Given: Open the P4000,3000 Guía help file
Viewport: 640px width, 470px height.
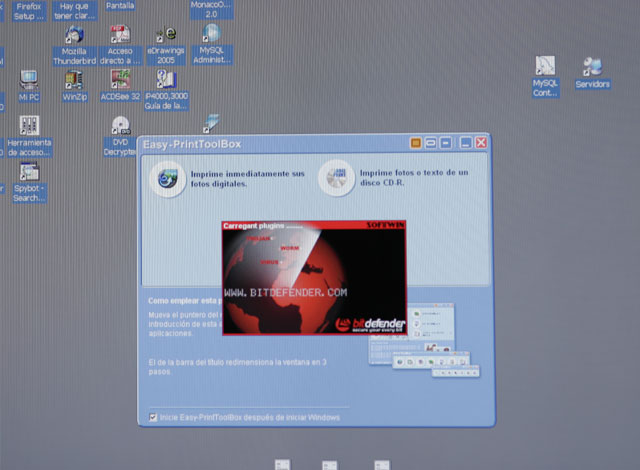Looking at the screenshot, I should (x=166, y=80).
